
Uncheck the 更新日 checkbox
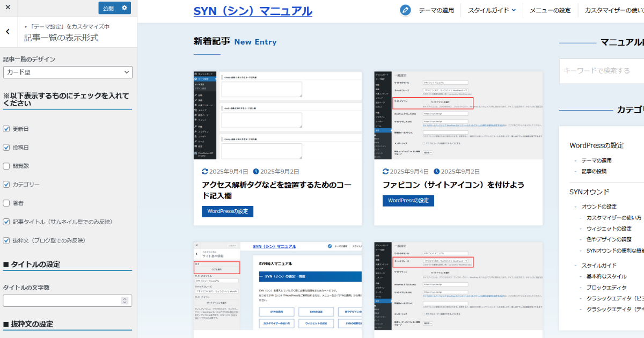pyautogui.click(x=6, y=129)
